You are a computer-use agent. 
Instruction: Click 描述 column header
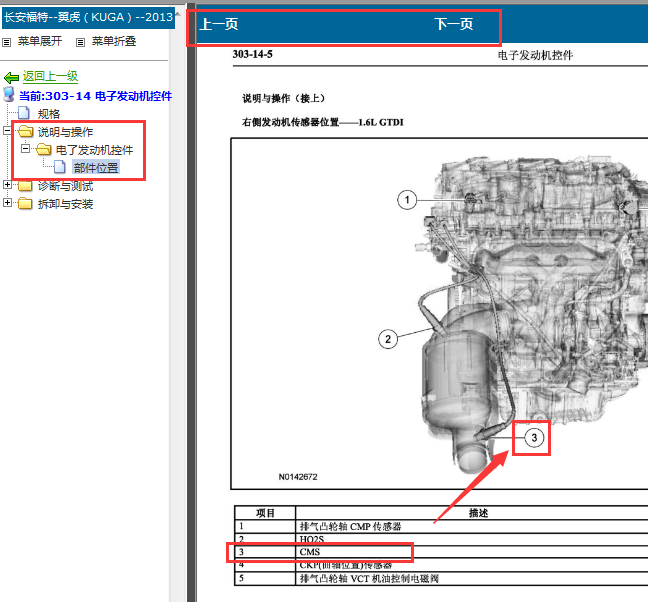(478, 513)
